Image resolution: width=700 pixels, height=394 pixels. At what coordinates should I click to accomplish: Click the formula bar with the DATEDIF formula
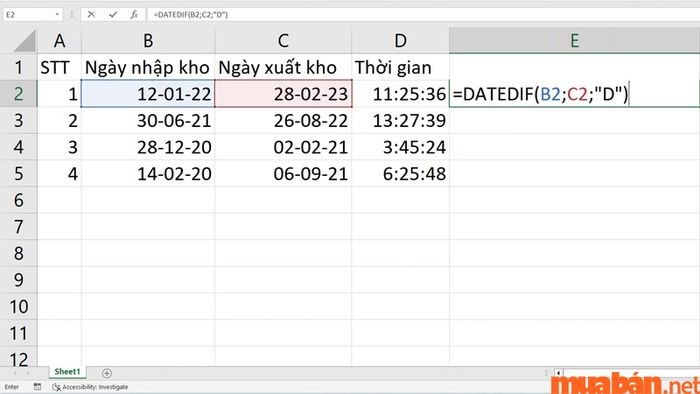pyautogui.click(x=424, y=14)
